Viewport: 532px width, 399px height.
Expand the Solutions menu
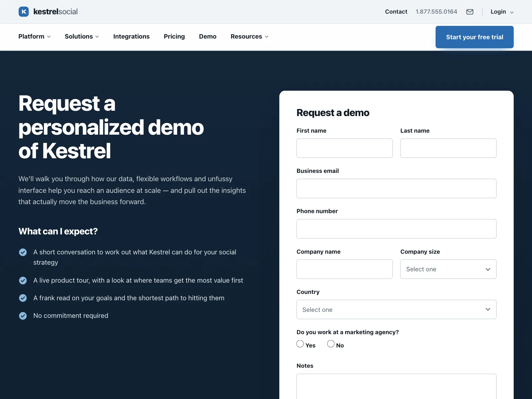(x=82, y=37)
